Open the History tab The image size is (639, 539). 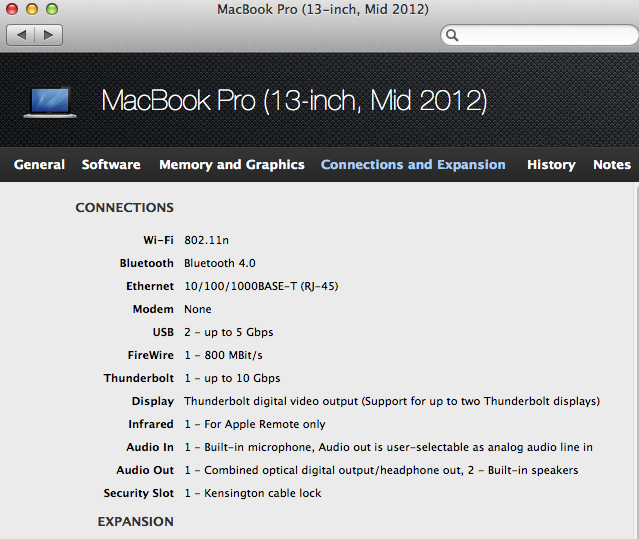coord(551,165)
